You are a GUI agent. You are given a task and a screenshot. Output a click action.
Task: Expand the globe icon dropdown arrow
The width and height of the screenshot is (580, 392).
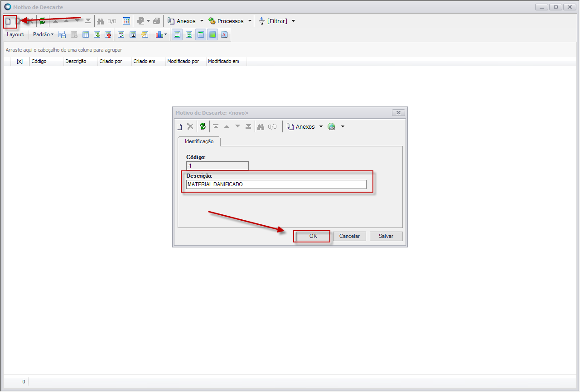click(x=343, y=126)
